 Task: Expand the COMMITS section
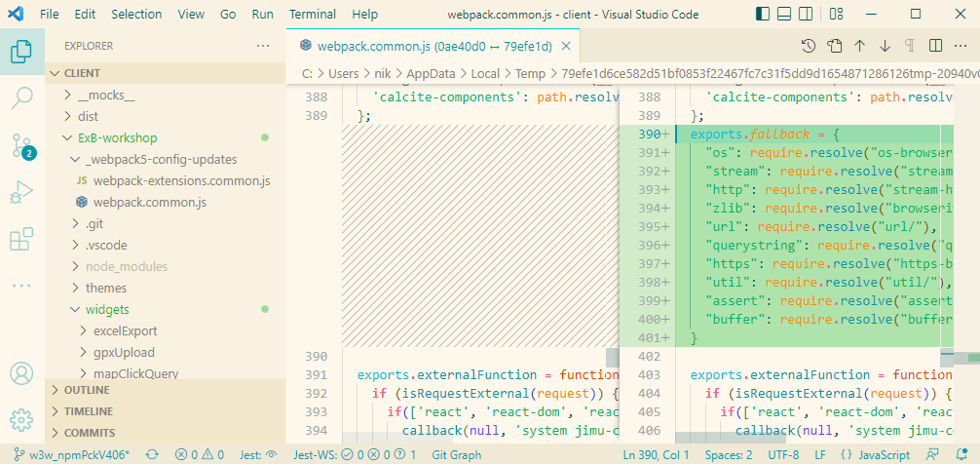[166, 433]
